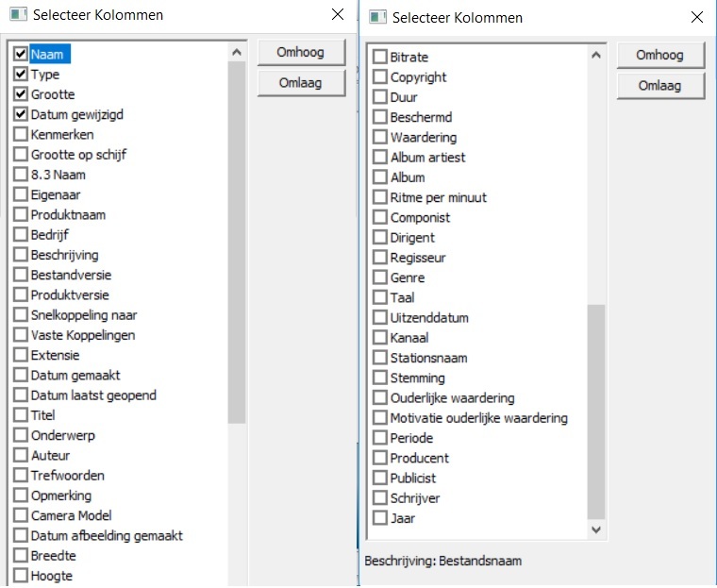Check the Bitrate column option
The width and height of the screenshot is (717, 588).
point(380,57)
